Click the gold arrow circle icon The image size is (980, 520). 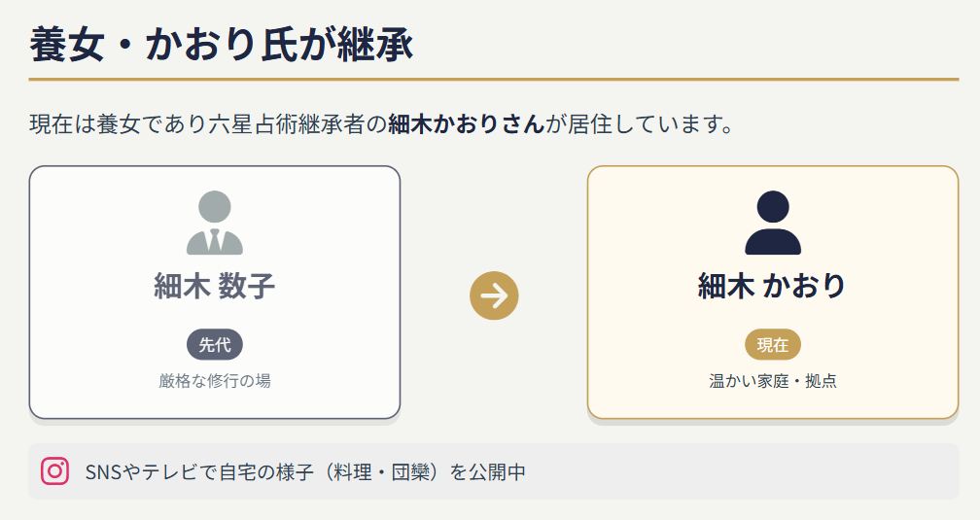coord(494,295)
